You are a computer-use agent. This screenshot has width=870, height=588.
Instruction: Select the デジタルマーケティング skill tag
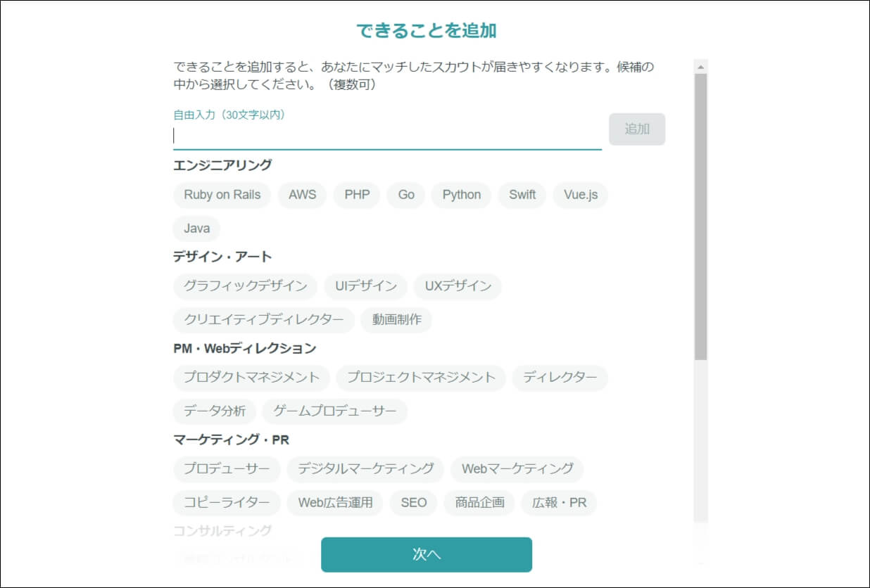363,468
